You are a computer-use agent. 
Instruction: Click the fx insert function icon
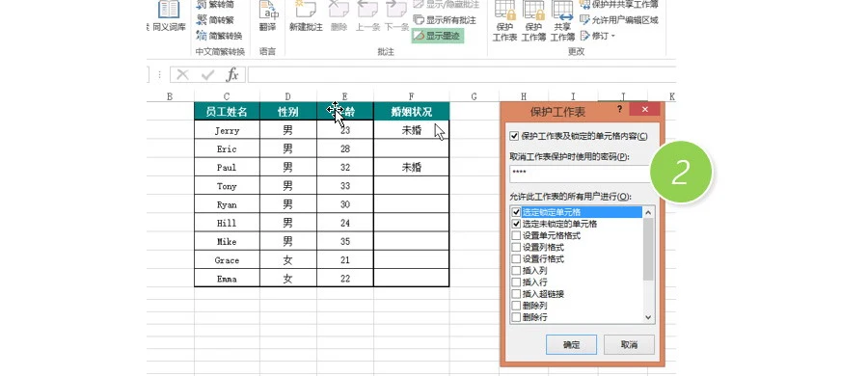point(232,74)
